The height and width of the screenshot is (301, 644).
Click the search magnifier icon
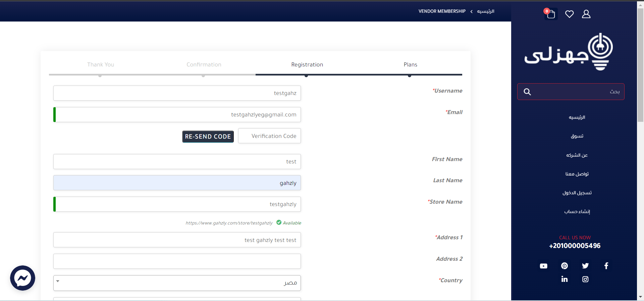coord(527,92)
